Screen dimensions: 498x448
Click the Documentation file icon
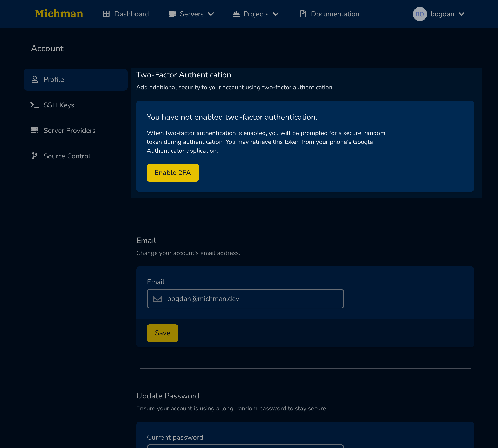(x=303, y=14)
